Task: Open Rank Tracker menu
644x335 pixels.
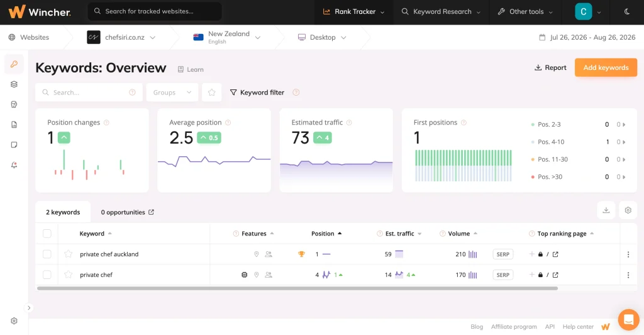Action: point(353,11)
